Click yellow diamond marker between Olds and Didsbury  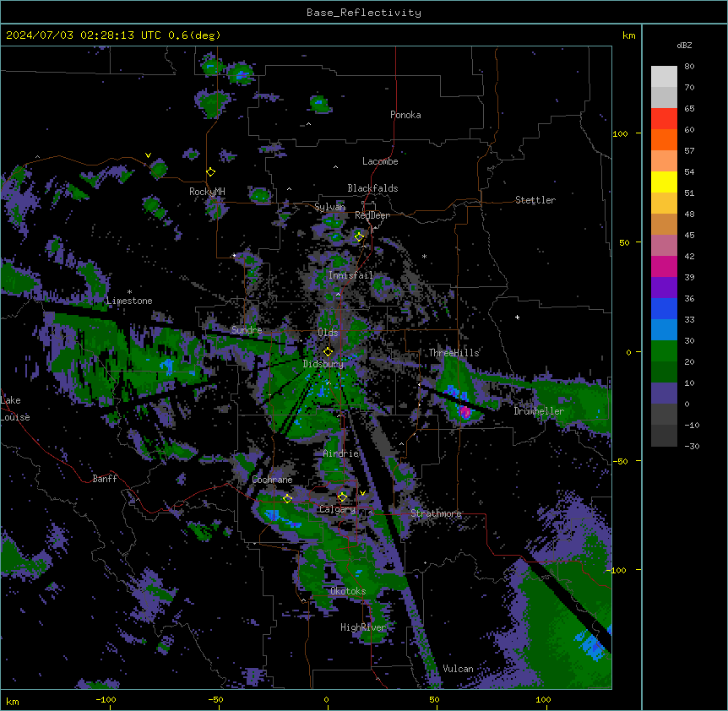pos(328,352)
